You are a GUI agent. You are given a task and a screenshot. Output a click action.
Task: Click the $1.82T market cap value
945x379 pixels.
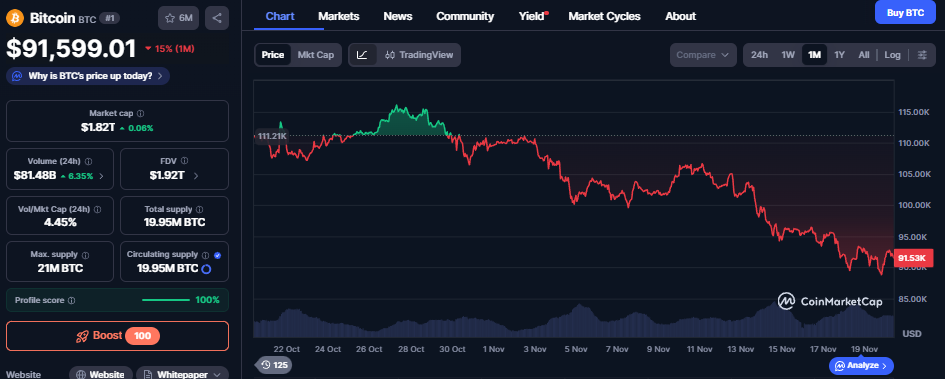coord(98,128)
